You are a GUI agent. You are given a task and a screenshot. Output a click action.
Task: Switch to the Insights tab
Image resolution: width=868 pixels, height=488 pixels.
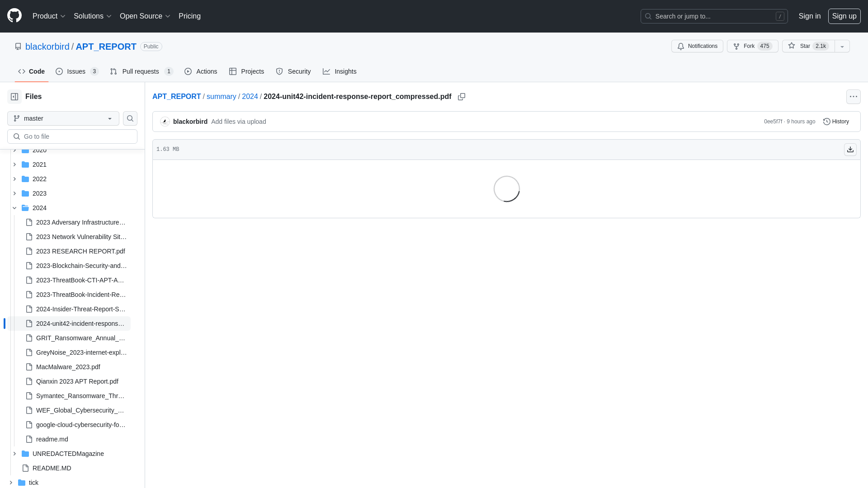click(x=340, y=71)
